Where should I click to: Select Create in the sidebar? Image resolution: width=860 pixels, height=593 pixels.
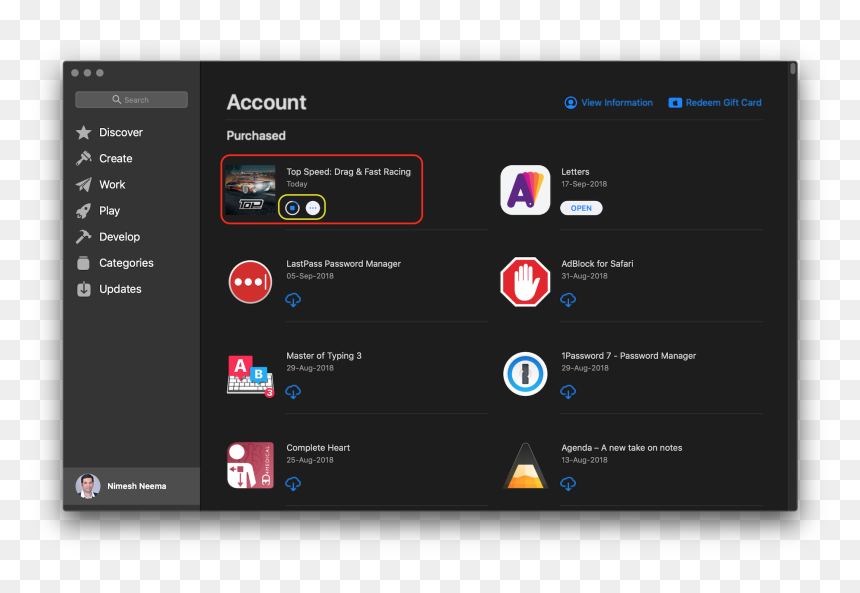[116, 159]
